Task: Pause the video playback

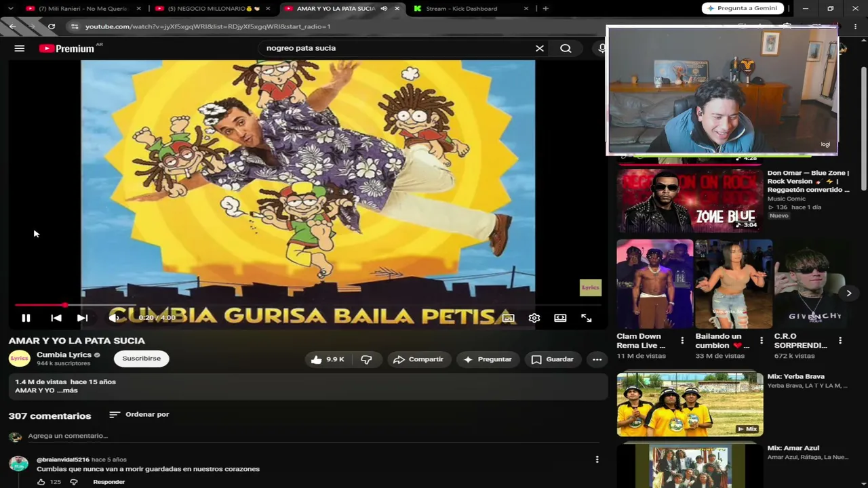Action: [26, 318]
